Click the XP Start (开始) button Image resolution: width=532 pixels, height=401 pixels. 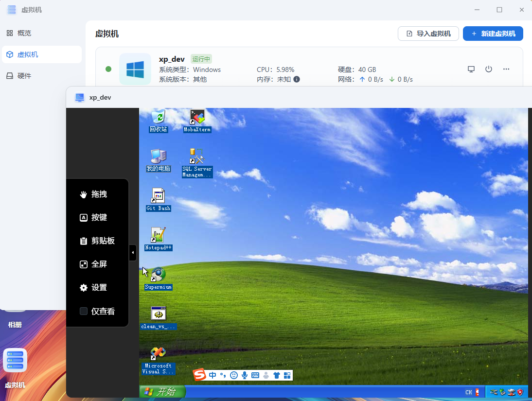[x=162, y=392]
